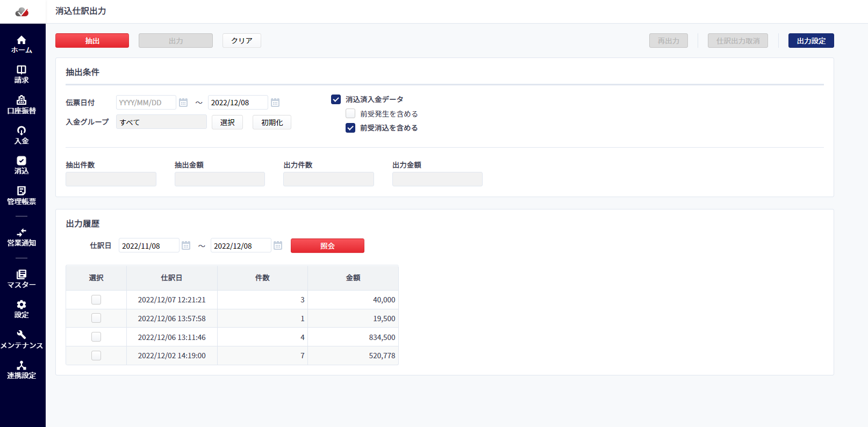Viewport: 868px width, 427px height.
Task: Click 入金グループ field showing すべて
Action: (x=161, y=122)
